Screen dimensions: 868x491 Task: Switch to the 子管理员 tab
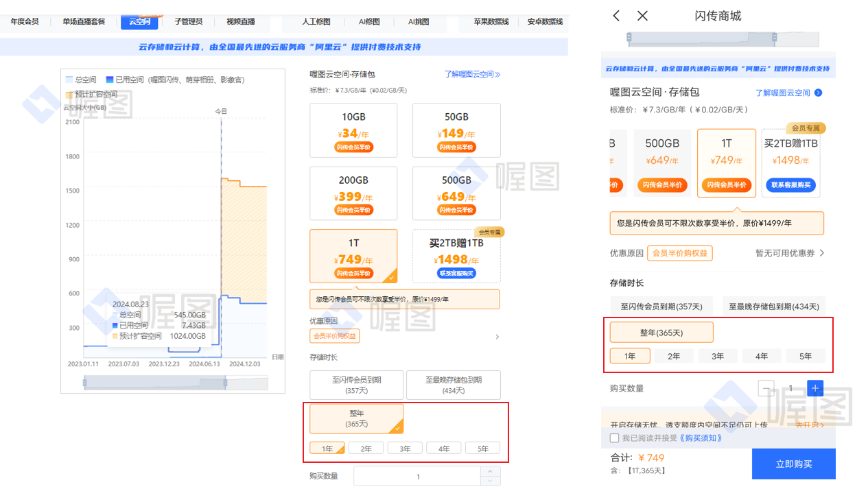(x=188, y=22)
